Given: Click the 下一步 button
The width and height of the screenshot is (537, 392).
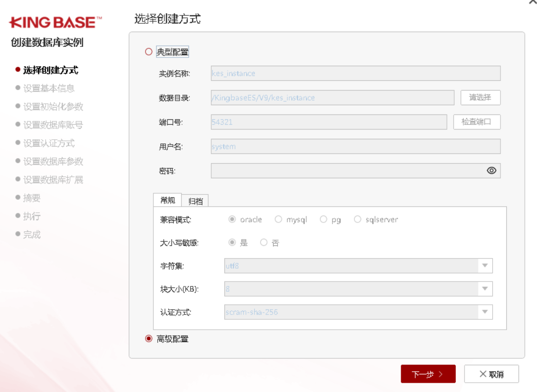Looking at the screenshot, I should pyautogui.click(x=427, y=374).
